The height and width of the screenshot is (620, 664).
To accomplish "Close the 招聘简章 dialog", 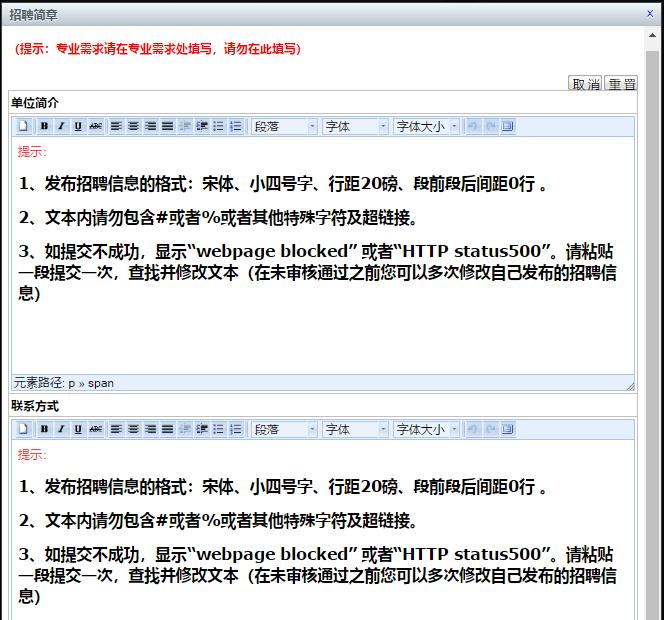I will pos(651,13).
